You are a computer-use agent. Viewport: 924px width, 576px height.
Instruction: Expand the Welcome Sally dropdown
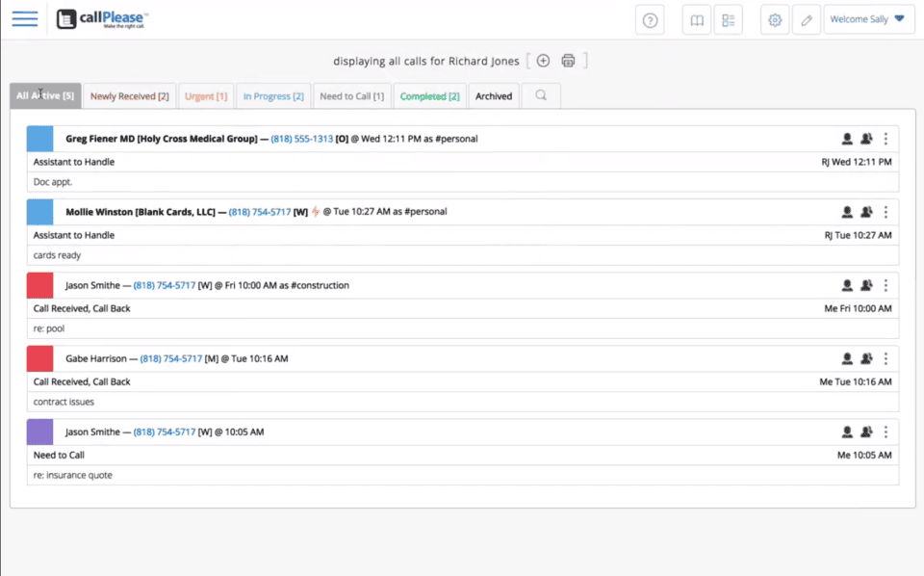[868, 19]
